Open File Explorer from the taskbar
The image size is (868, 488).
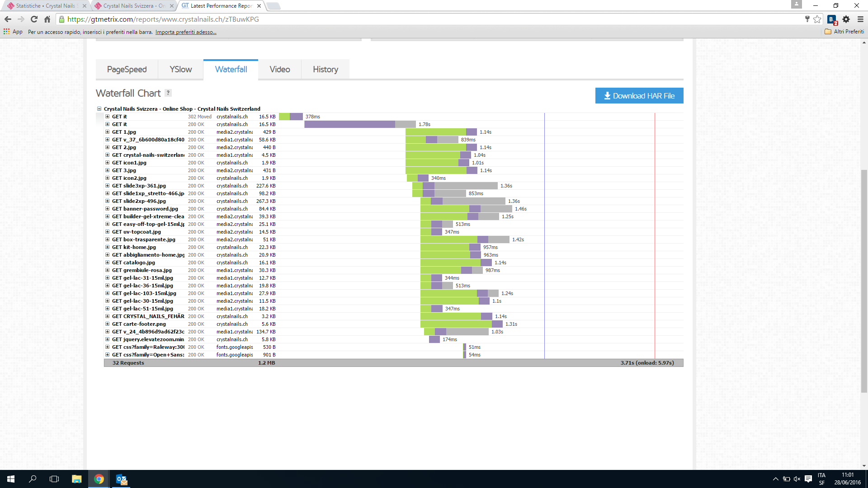(x=76, y=479)
